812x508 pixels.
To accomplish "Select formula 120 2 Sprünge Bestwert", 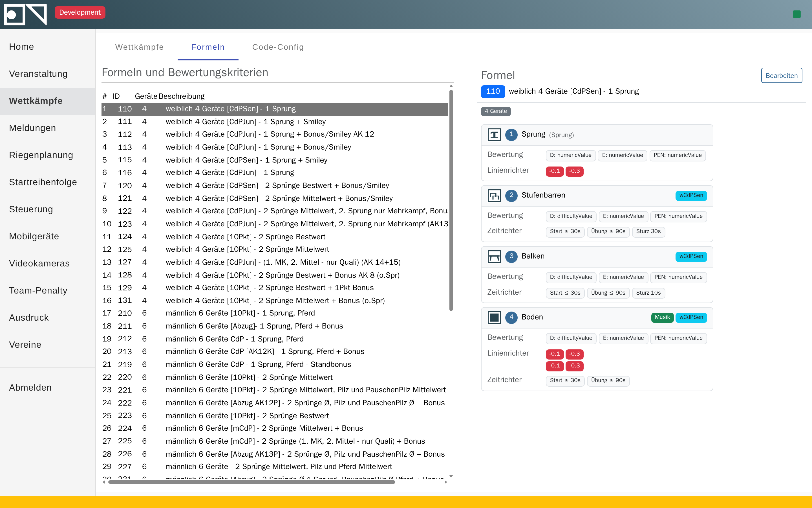I will (275, 186).
